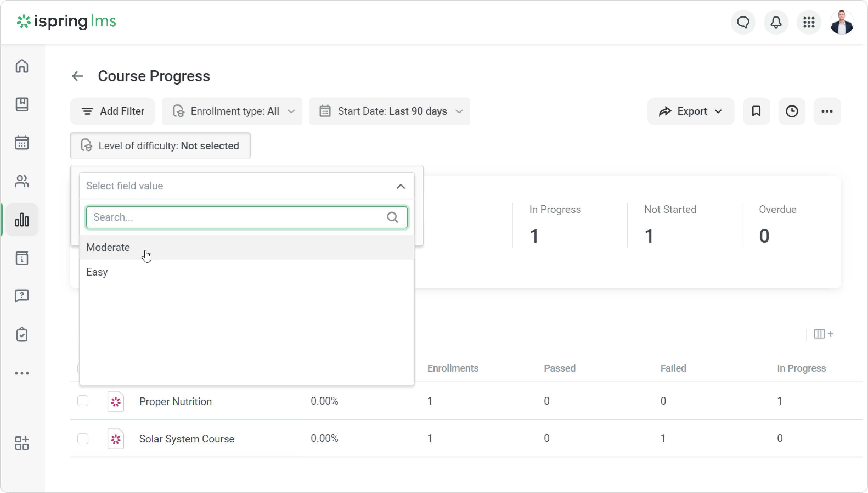Choose the Easy difficulty option
Viewport: 868px width, 493px height.
click(x=97, y=272)
